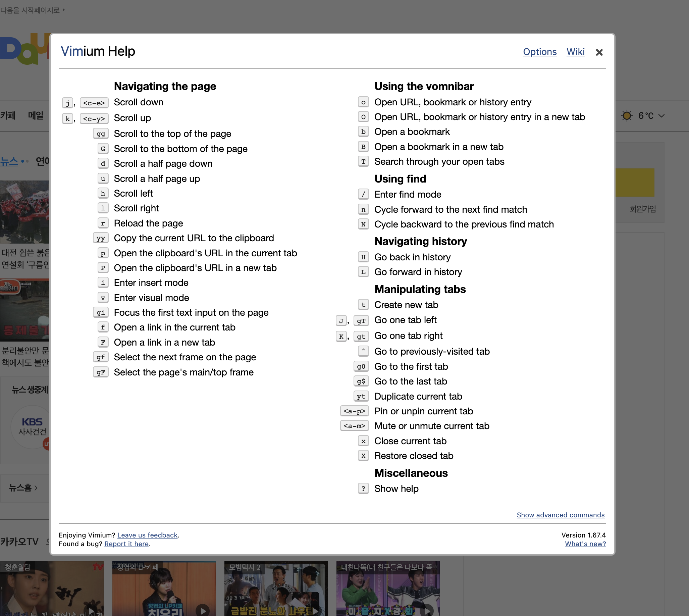Click the 'gi' key badge
Viewport: 689px width, 616px height.
point(101,312)
